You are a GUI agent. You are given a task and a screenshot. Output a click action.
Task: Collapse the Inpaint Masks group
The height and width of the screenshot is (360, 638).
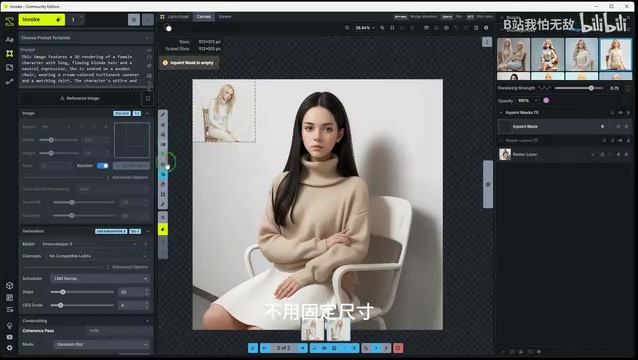(x=501, y=112)
